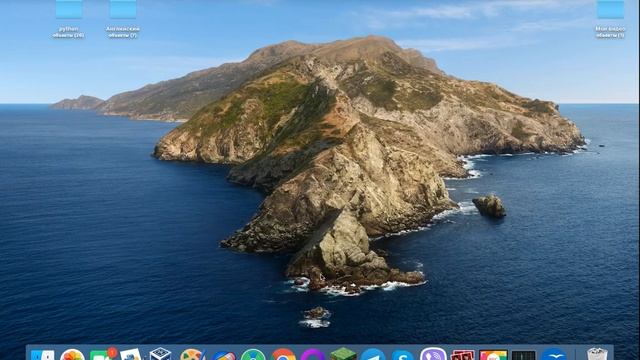Open the purple circle app in the Dock
The width and height of the screenshot is (640, 360).
(313, 355)
